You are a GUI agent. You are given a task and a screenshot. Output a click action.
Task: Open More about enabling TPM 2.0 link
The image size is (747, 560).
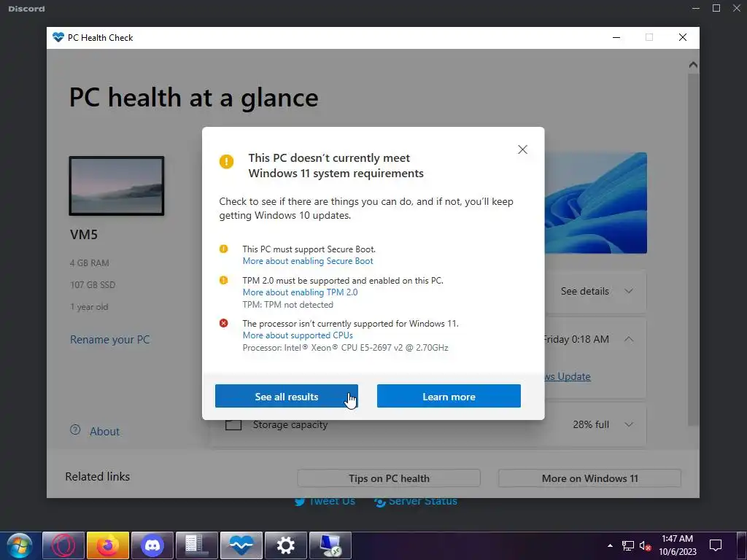point(300,292)
